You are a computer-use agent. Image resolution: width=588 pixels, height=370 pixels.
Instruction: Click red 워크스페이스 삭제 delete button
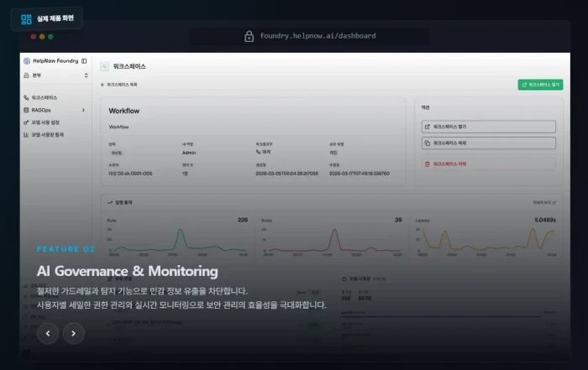tap(488, 164)
